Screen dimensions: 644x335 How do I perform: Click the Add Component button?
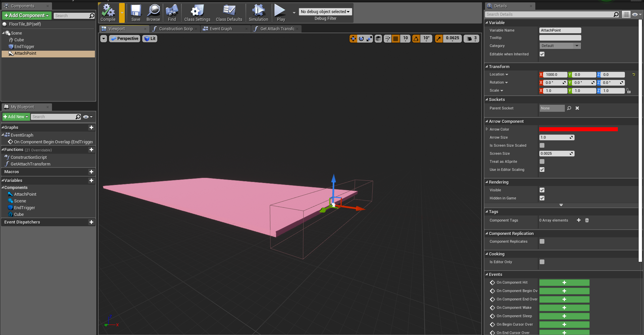tap(26, 15)
